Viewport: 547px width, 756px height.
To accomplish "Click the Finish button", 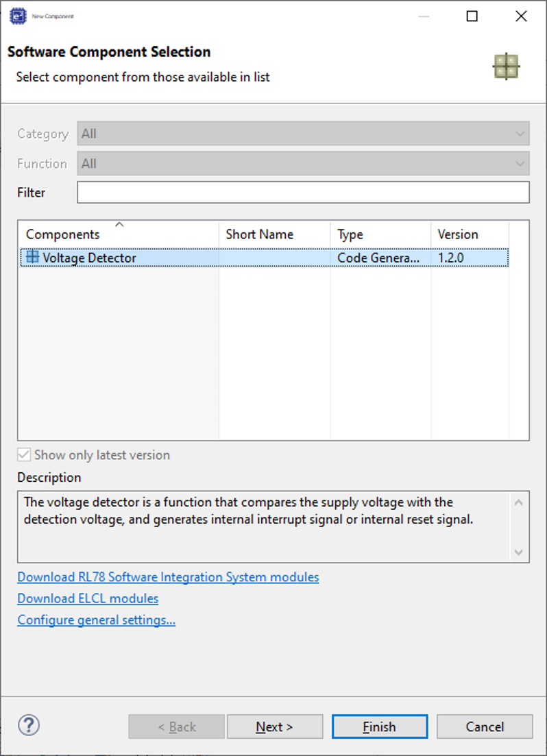I will coord(380,727).
